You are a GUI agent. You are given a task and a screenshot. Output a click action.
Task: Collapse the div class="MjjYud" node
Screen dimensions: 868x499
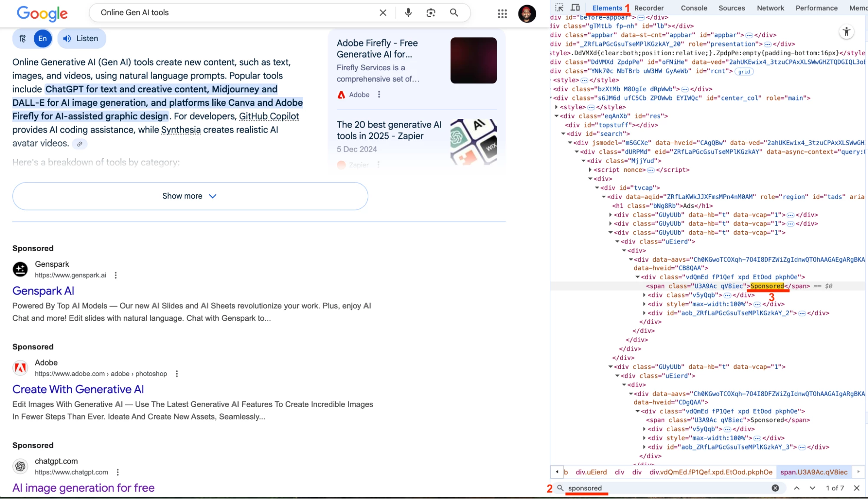[584, 161]
